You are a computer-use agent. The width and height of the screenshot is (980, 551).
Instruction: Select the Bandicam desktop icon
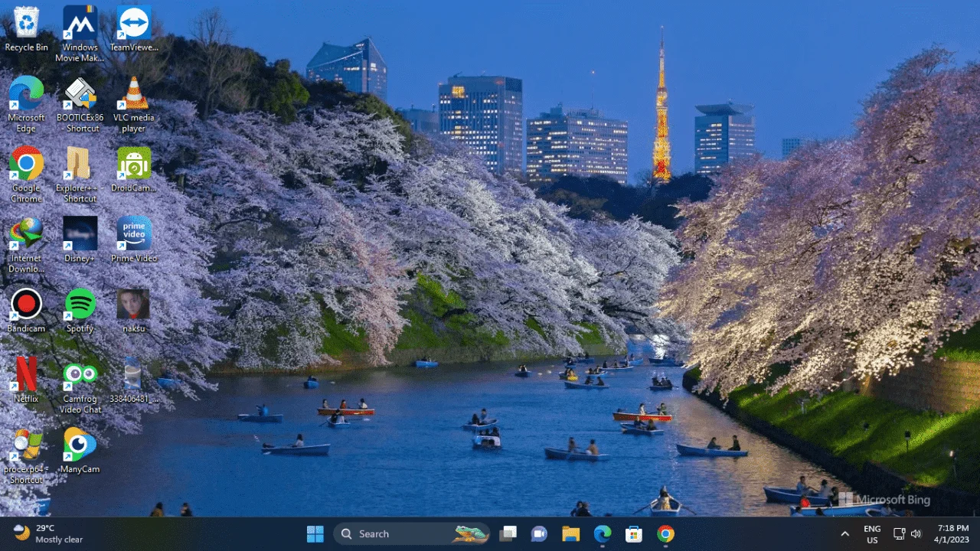coord(26,310)
